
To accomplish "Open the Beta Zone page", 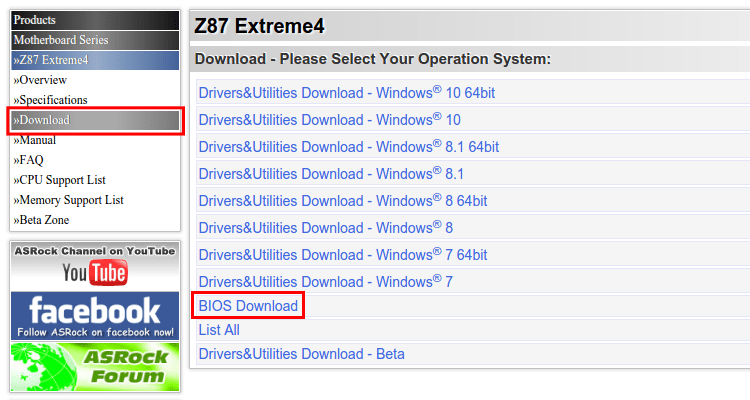I will click(41, 220).
